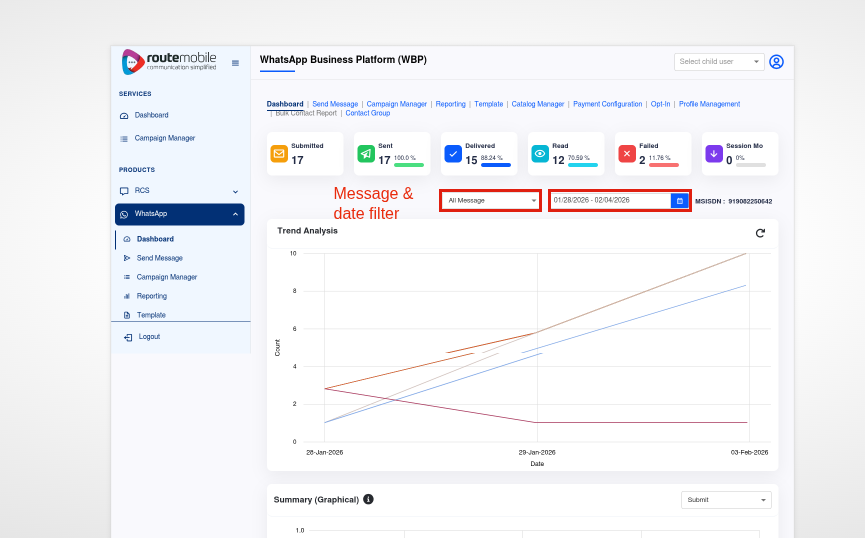Click the Logout label in sidebar

pyautogui.click(x=149, y=337)
